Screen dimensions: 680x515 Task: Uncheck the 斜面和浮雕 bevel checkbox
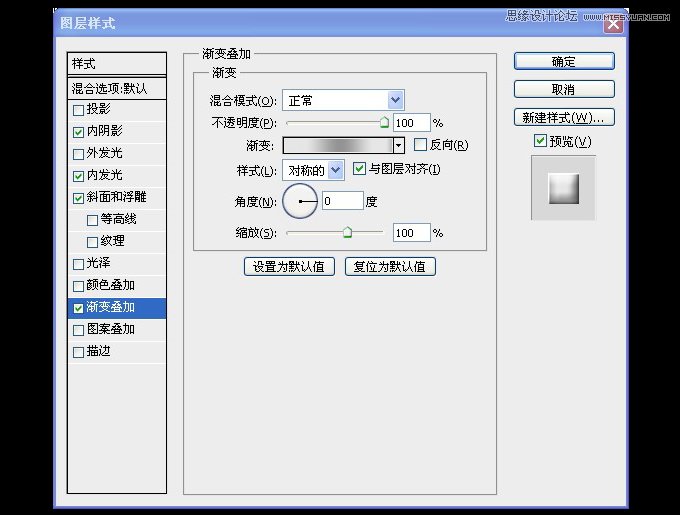78,199
